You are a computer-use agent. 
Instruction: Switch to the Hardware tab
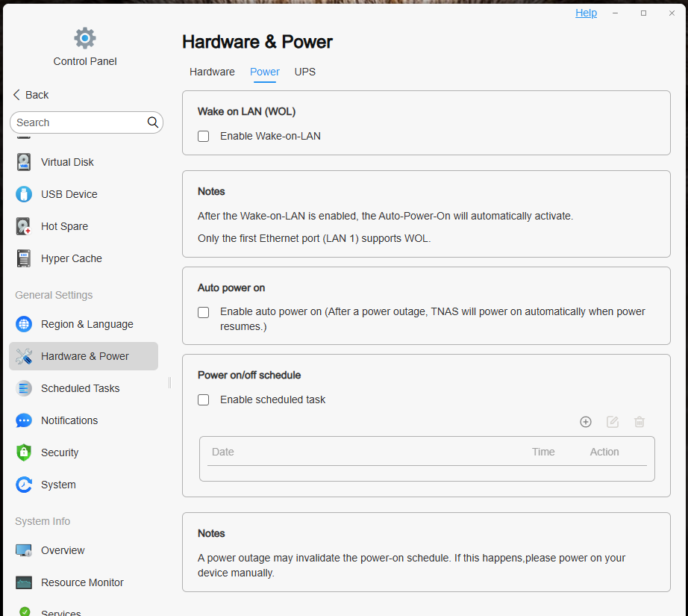212,72
